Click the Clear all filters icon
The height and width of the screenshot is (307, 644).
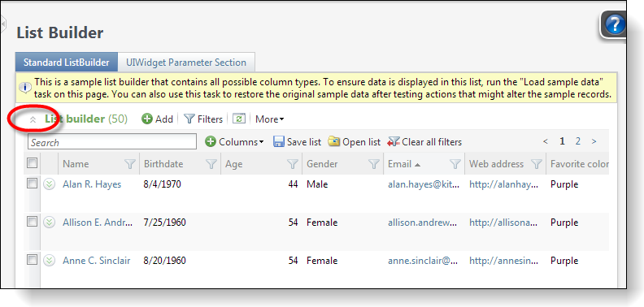pos(393,142)
